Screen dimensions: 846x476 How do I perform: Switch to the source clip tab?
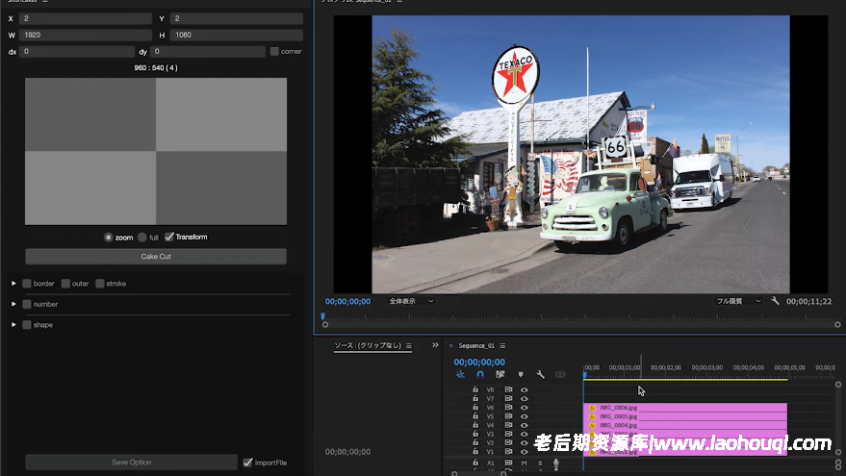(x=368, y=345)
